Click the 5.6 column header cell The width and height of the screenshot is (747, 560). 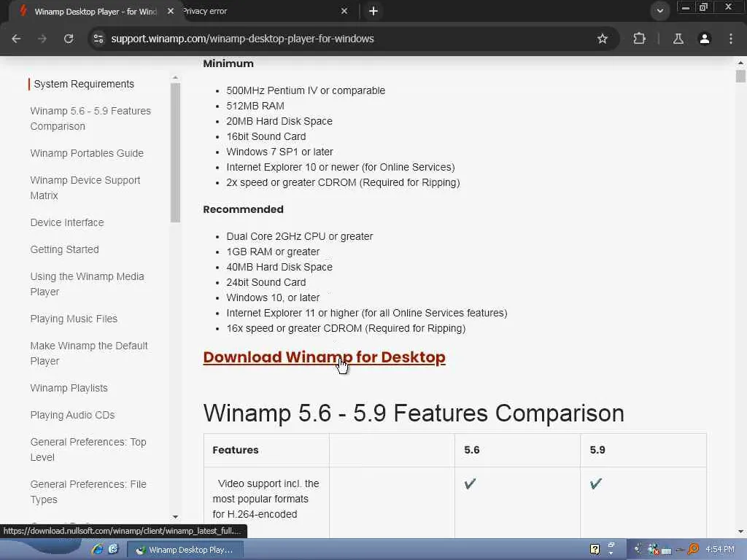(x=517, y=450)
